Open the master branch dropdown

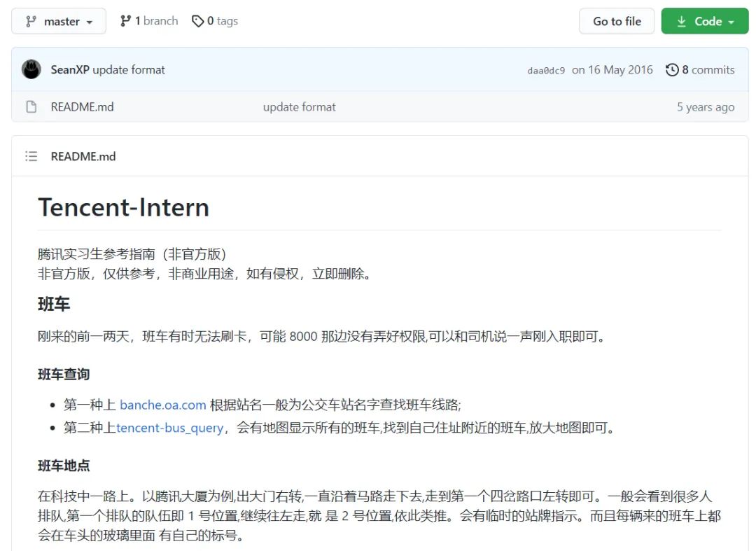[x=59, y=21]
